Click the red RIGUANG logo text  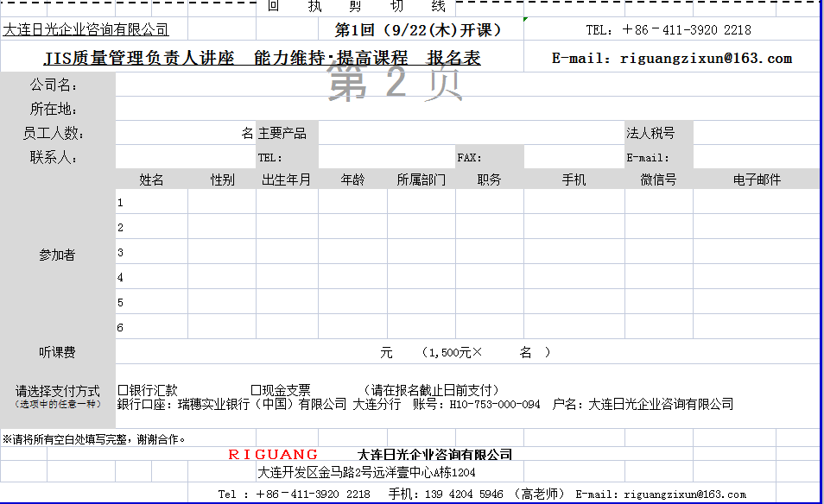click(273, 454)
